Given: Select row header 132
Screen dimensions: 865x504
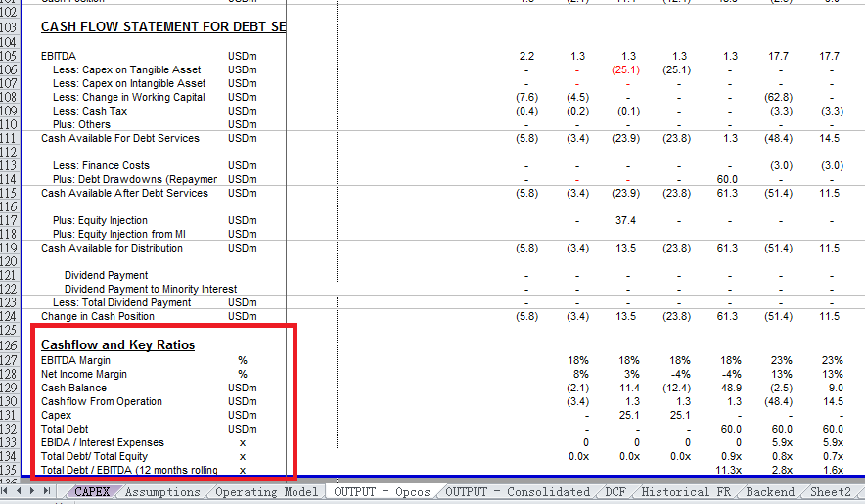Looking at the screenshot, I should (x=10, y=429).
